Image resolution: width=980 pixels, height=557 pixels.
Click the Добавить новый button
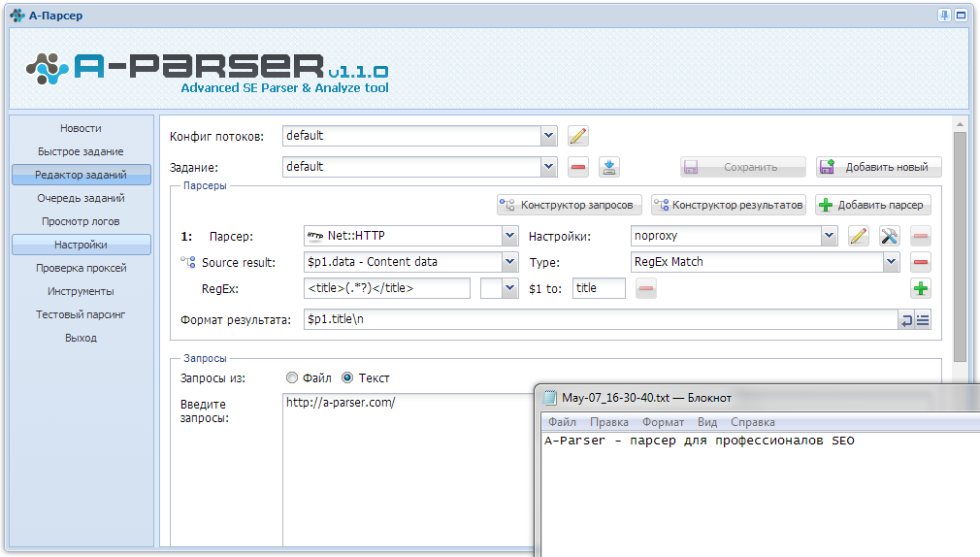click(x=878, y=167)
